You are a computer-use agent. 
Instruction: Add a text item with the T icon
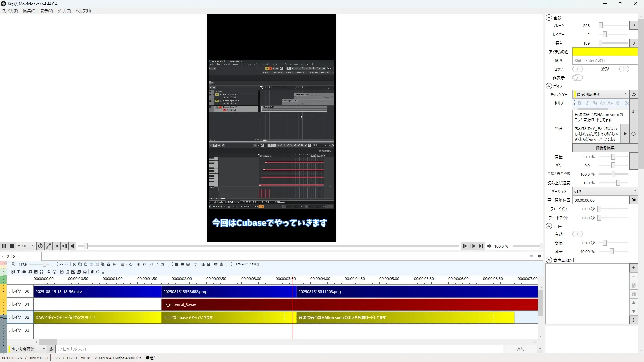(x=18, y=272)
